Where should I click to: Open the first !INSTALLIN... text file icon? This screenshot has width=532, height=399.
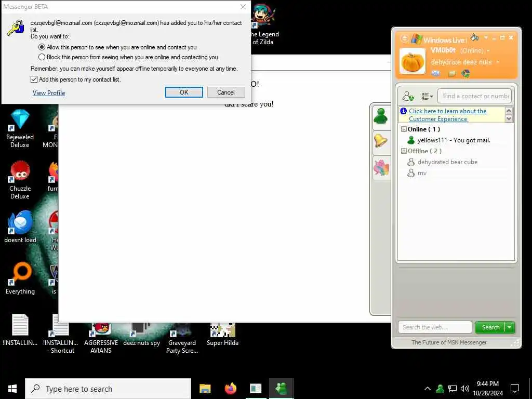tap(20, 330)
